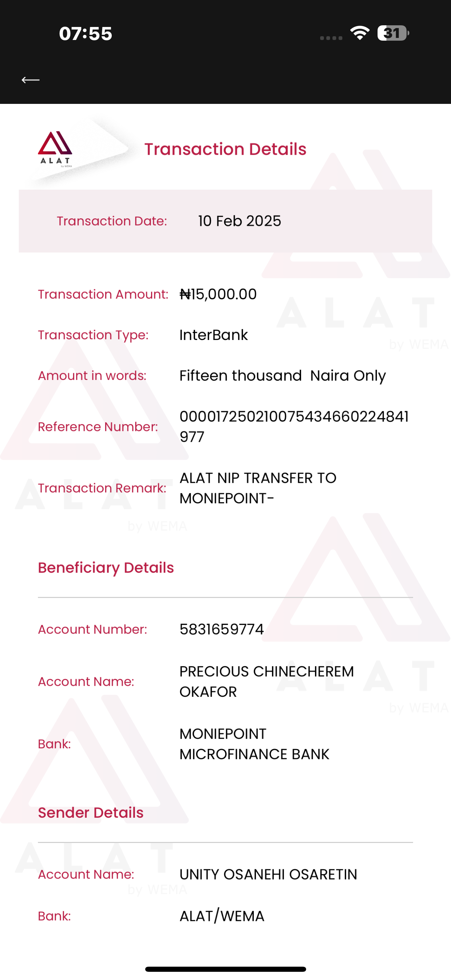Tap the cellular signal dots
Viewport: 451px width, 980px height.
(331, 38)
